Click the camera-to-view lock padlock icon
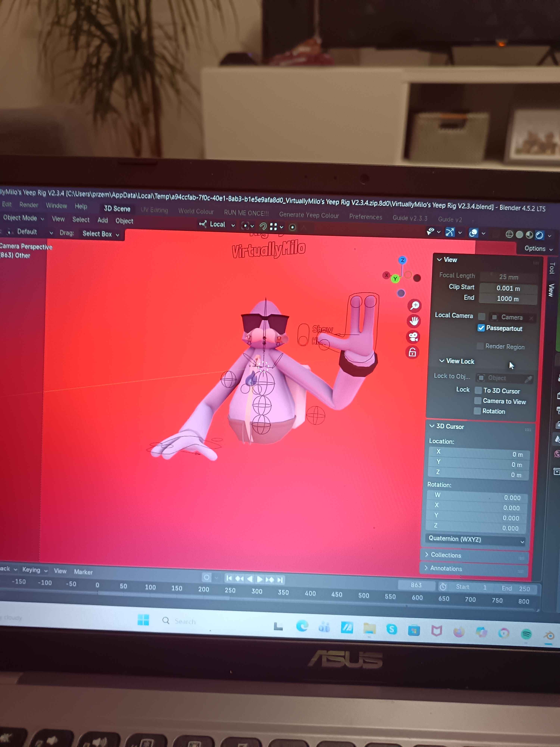The image size is (560, 747). pyautogui.click(x=412, y=352)
